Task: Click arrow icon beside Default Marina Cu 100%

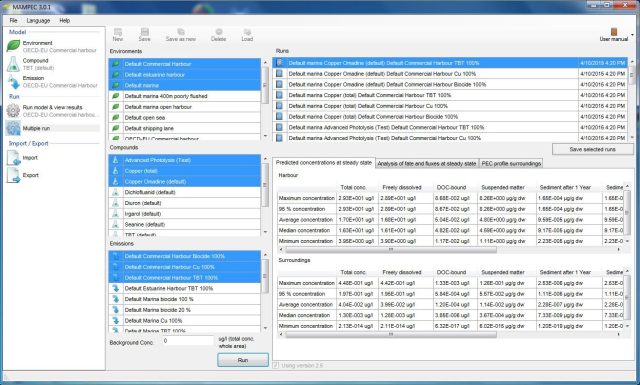Action: pos(116,320)
